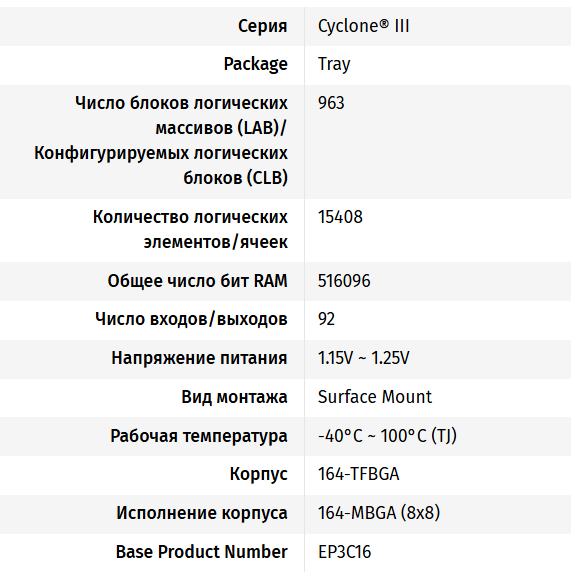Screen dimensions: 571x581
Task: Click the Количество логических элементов/ячеек label
Action: [x=190, y=229]
